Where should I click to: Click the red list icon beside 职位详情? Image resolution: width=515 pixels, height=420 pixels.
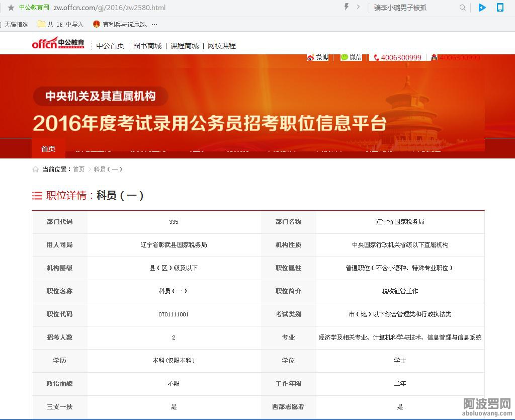(x=37, y=196)
